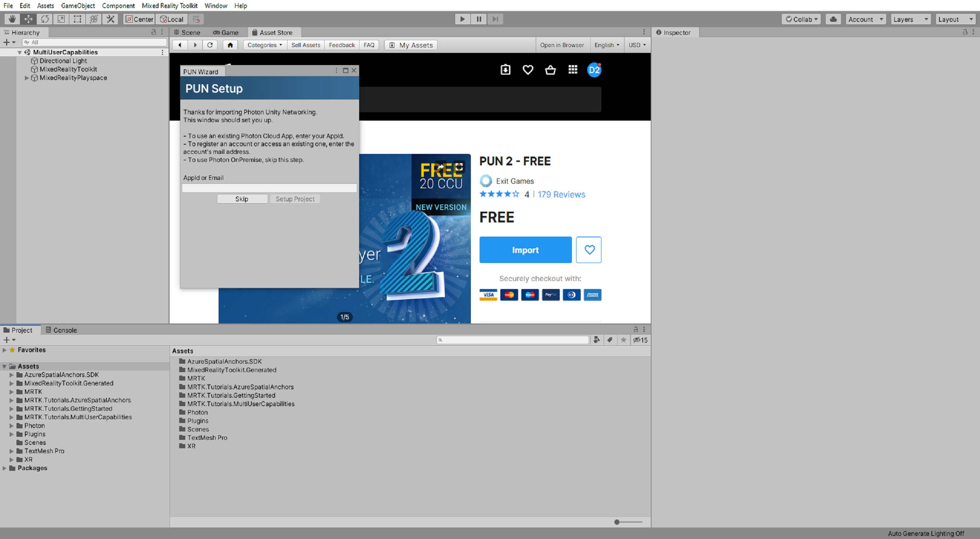Image resolution: width=980 pixels, height=539 pixels.
Task: Click the Cloud upload icon
Action: pyautogui.click(x=833, y=19)
